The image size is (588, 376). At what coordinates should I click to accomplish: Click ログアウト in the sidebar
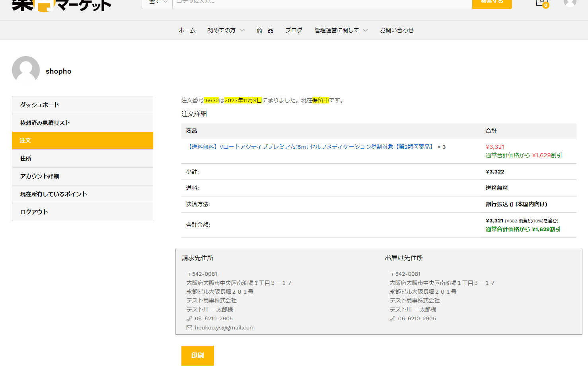(82, 212)
